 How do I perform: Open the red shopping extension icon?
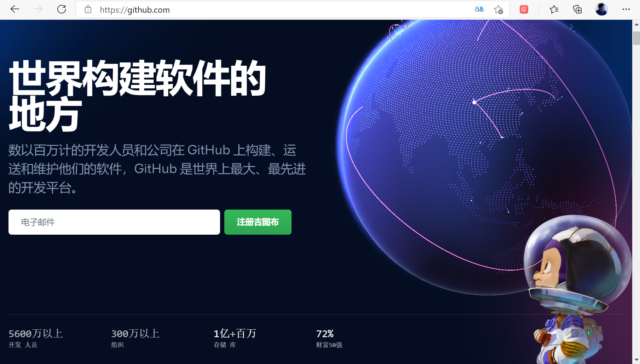(524, 10)
